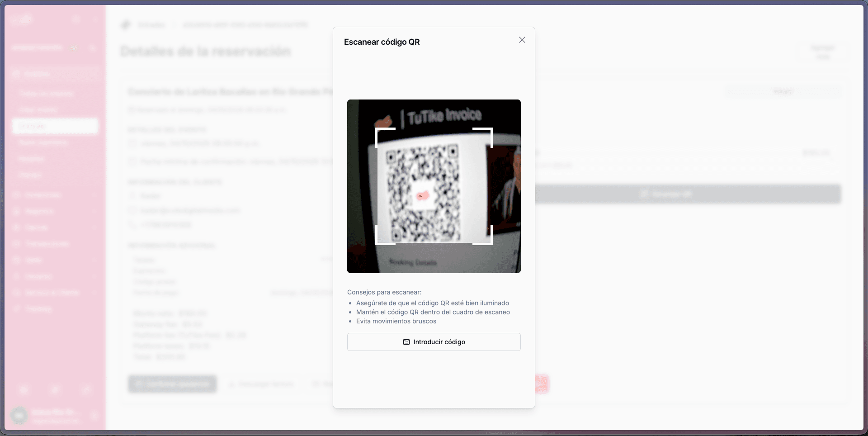
Task: Click the tip Mantén el código QR dentro del cuadro
Action: pyautogui.click(x=433, y=312)
